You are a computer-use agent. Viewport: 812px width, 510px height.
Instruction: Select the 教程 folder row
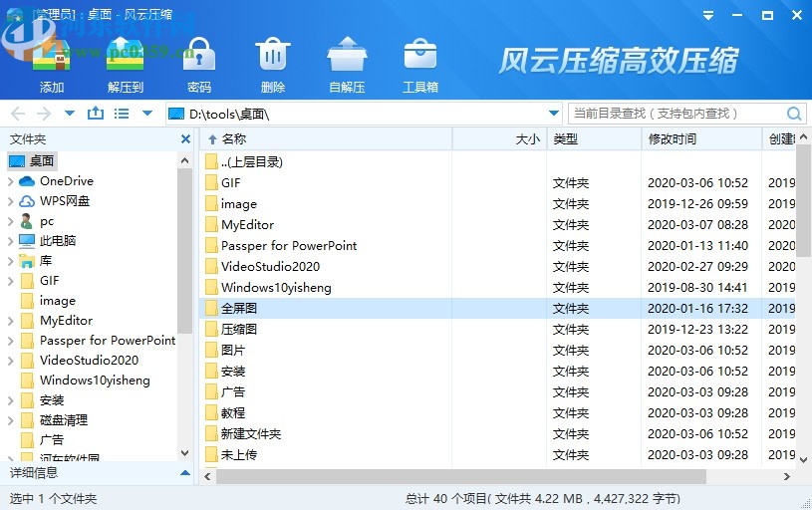497,412
